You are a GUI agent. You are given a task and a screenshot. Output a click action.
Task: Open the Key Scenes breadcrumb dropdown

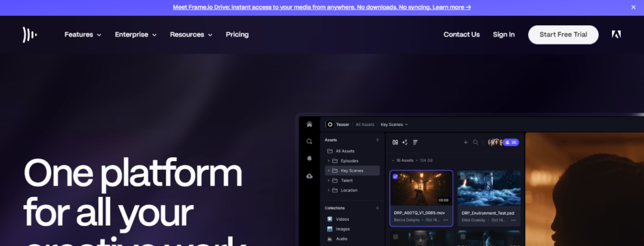[394, 125]
